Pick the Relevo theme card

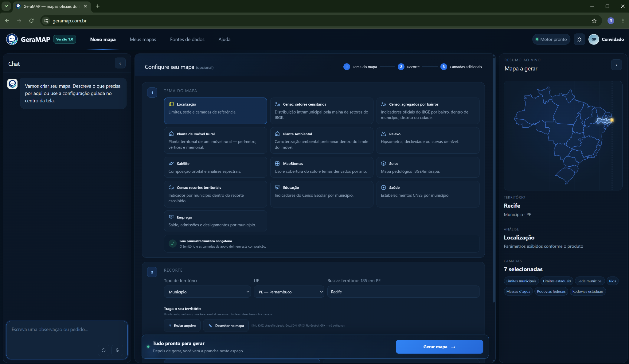(428, 141)
